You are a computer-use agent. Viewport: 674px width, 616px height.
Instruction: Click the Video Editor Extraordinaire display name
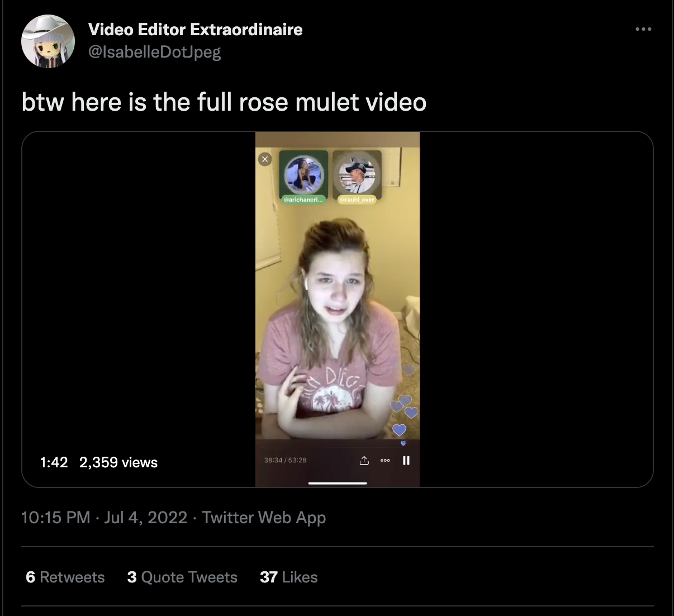click(196, 29)
